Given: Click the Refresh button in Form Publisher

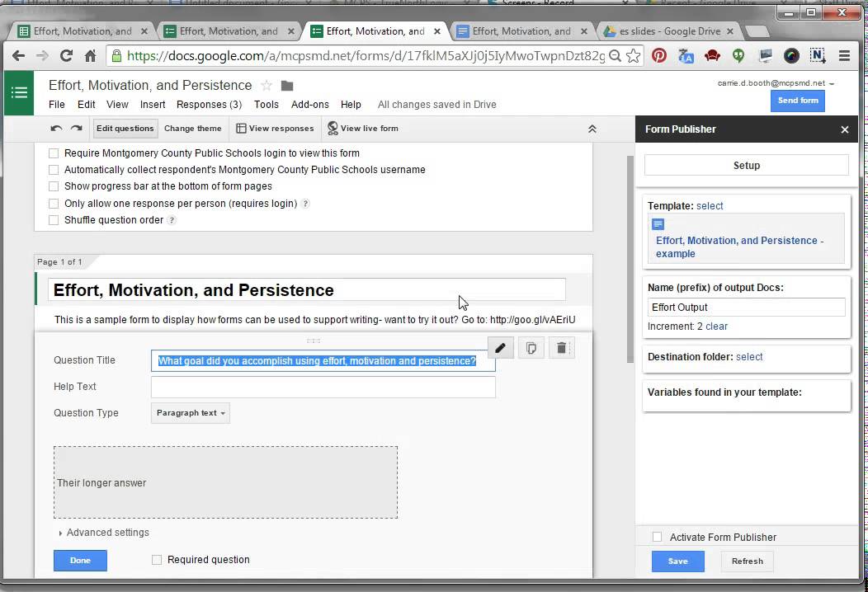Looking at the screenshot, I should coord(748,561).
